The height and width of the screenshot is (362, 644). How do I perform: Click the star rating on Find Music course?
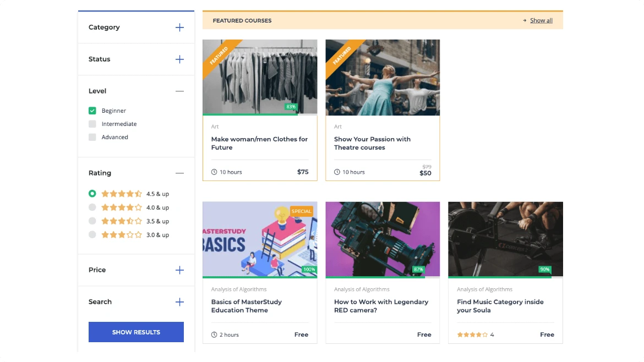[473, 334]
